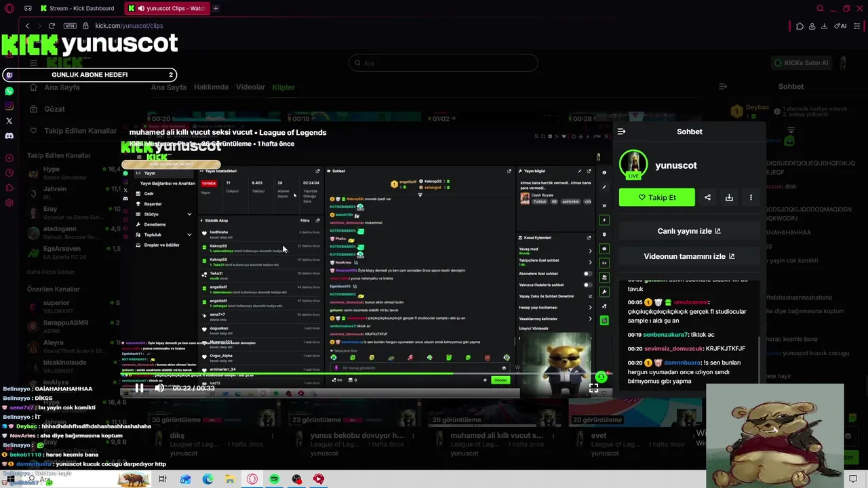Toggle the VPN badge in address bar
Viewport: 868px width, 488px height.
70,26
